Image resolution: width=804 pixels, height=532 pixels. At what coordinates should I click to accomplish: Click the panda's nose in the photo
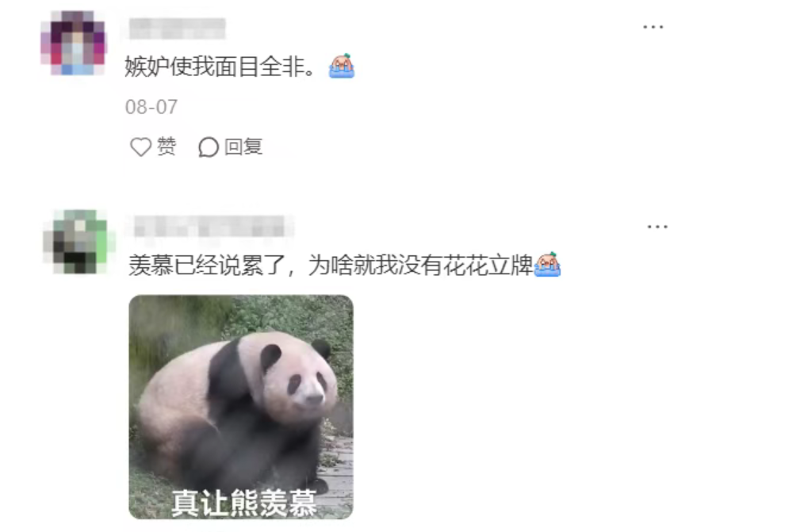[312, 397]
